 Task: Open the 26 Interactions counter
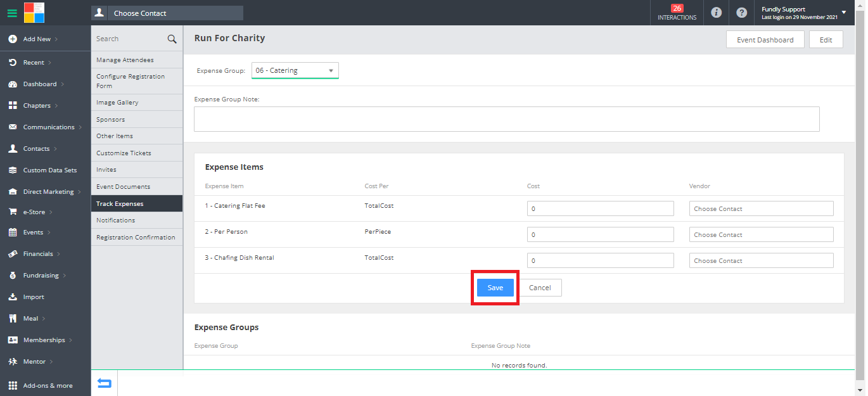677,13
